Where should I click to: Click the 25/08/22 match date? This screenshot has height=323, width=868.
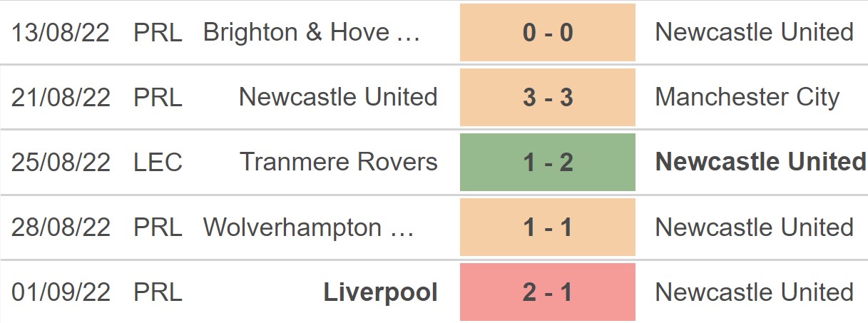61,163
